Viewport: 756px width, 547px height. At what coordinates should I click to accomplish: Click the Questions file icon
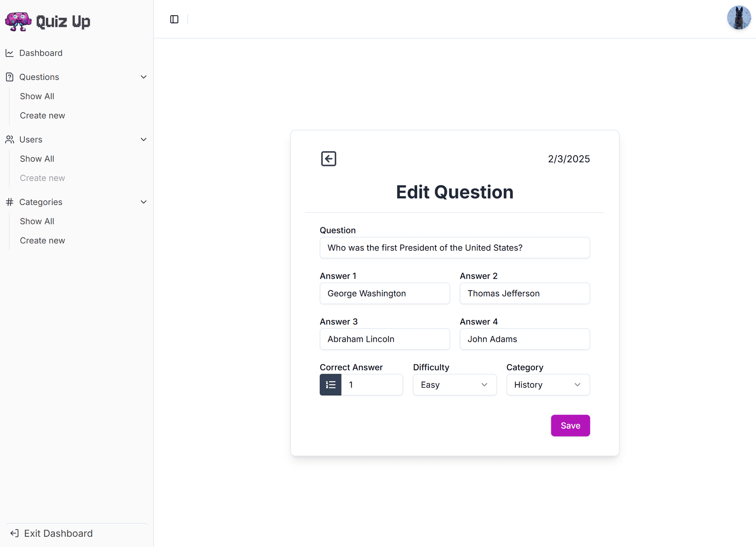(9, 77)
